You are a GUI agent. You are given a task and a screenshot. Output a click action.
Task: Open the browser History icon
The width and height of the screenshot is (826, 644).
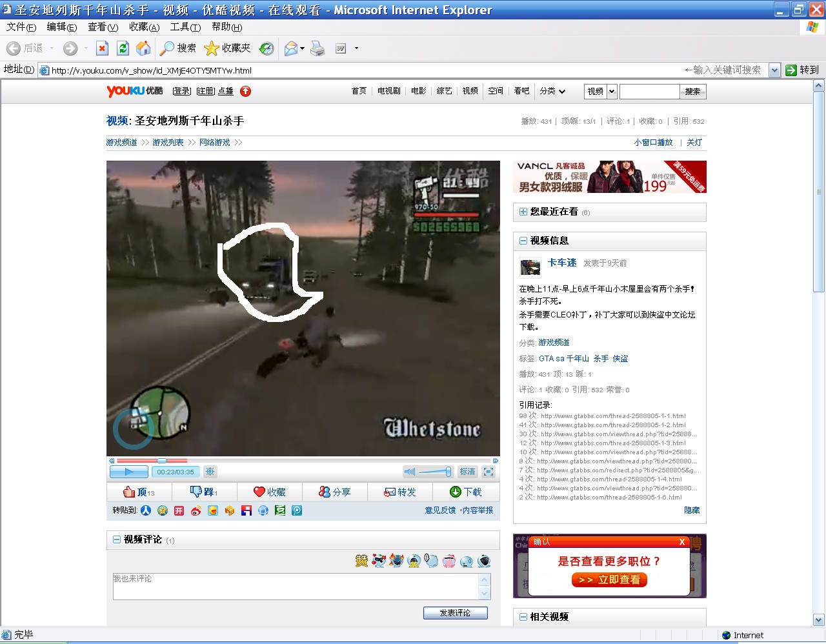tap(266, 48)
